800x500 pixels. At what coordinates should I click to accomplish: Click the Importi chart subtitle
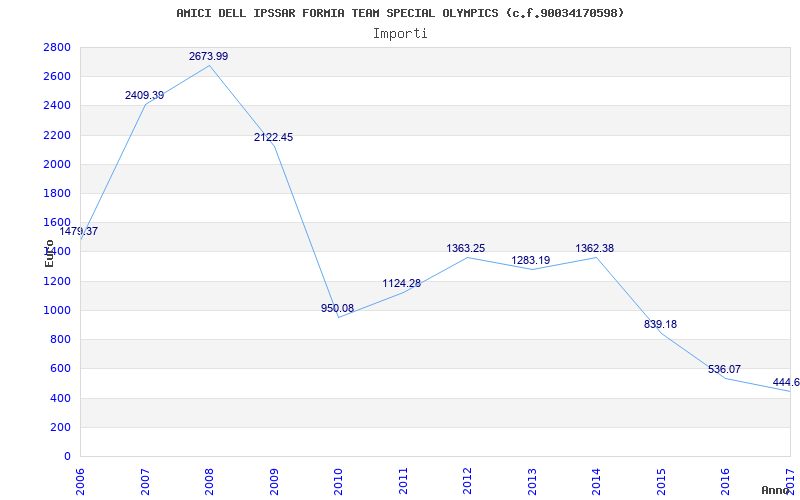[x=400, y=34]
